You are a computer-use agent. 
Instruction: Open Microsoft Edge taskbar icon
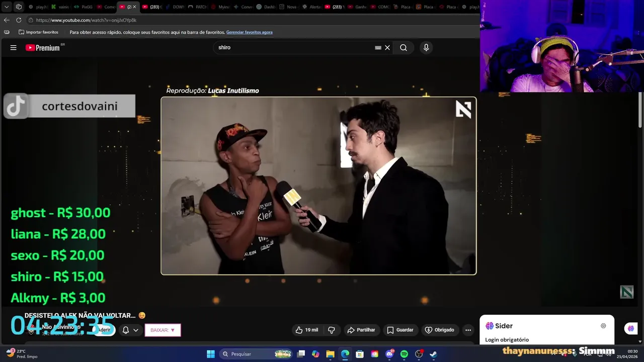pos(345,354)
